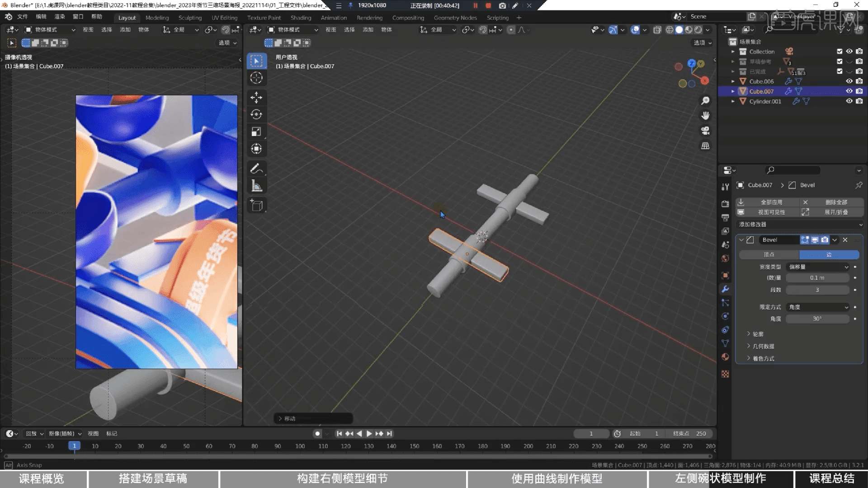Open the Output properties tab
The height and width of the screenshot is (488, 868).
click(x=725, y=217)
